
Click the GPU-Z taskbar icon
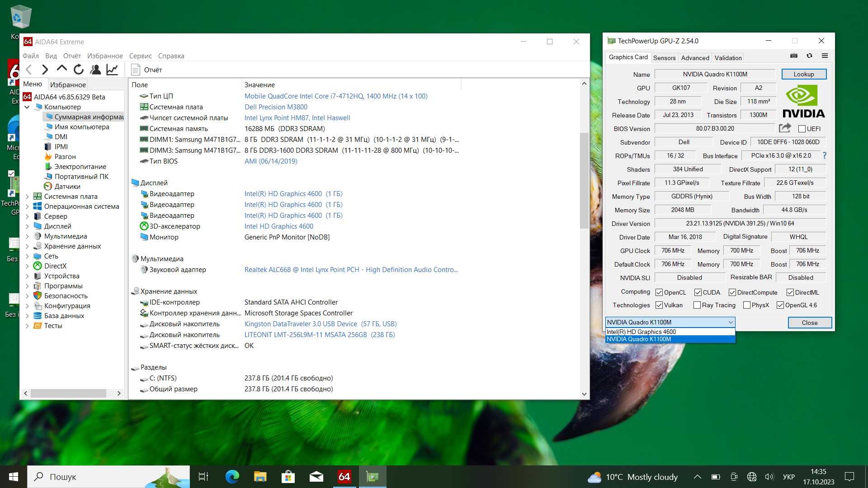coord(373,477)
